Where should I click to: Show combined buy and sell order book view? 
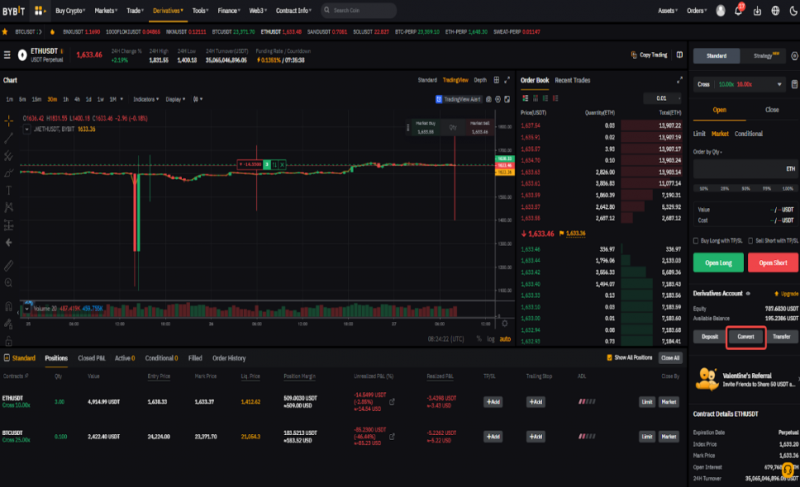pos(525,98)
